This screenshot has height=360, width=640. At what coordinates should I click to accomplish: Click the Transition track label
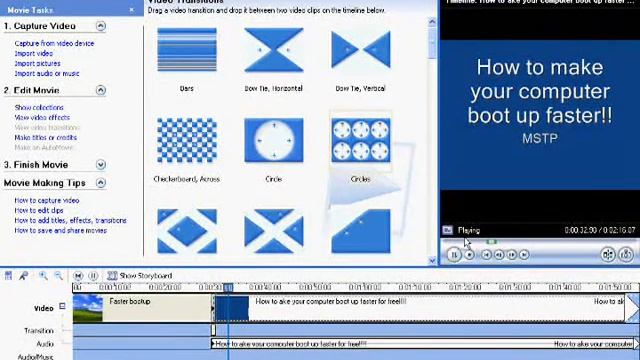pos(39,331)
